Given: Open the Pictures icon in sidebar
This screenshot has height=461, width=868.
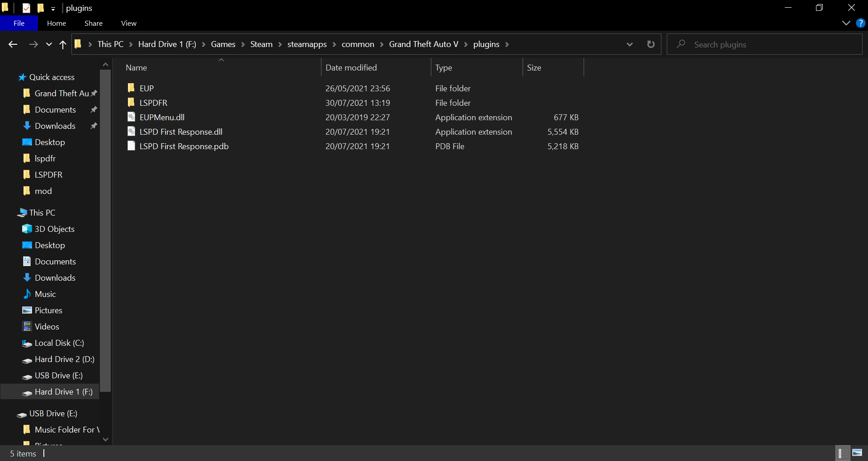Looking at the screenshot, I should (27, 310).
